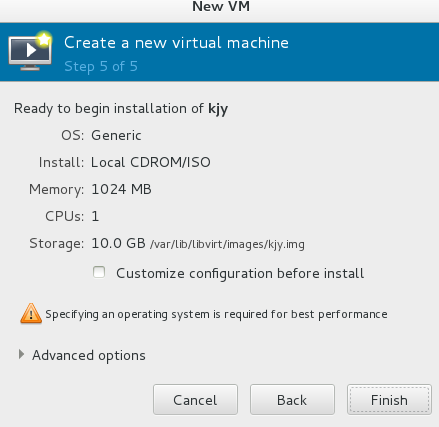Click the VM name kjy
Viewport: 439px width, 427px height.
coord(218,109)
